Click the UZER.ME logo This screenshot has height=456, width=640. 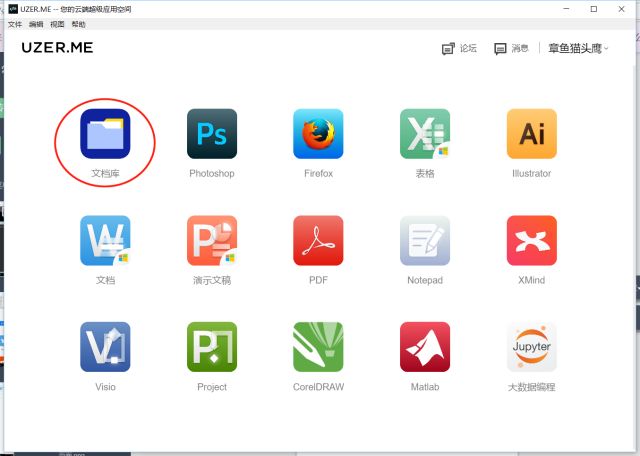coord(57,47)
